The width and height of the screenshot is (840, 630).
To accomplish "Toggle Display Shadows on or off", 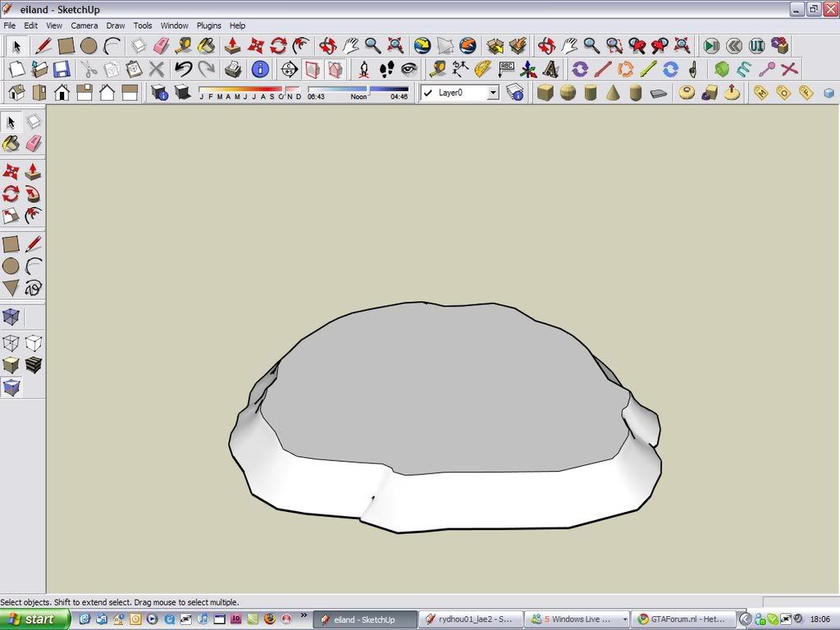I will click(x=182, y=93).
